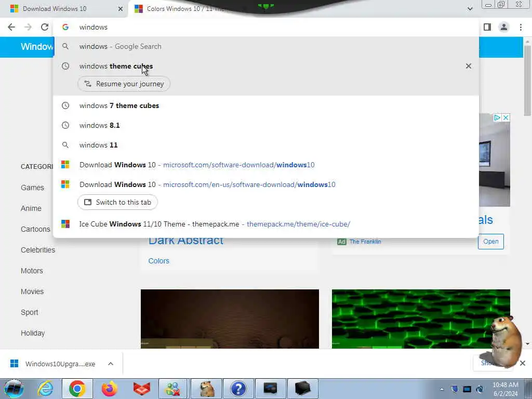Open the Holiday category
This screenshot has height=399, width=532.
click(33, 333)
